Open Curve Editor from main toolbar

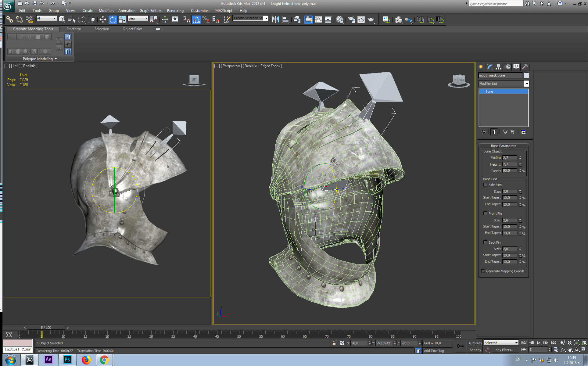(318, 20)
